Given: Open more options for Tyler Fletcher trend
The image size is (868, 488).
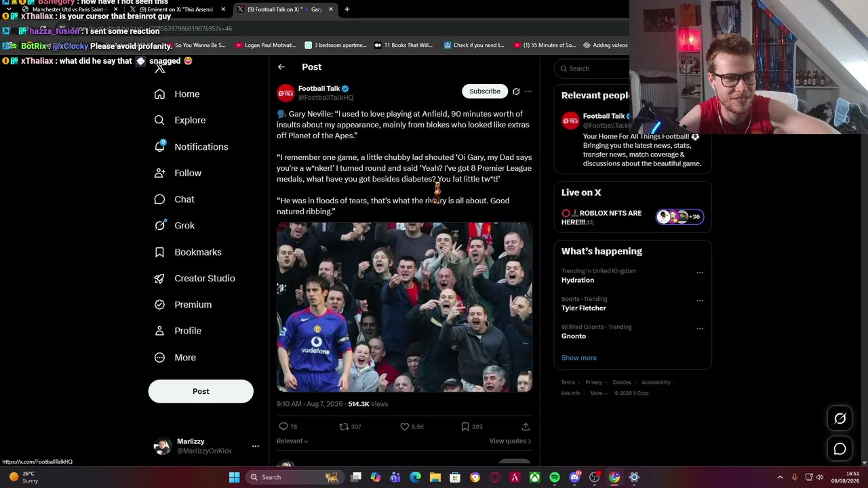Looking at the screenshot, I should pos(700,301).
